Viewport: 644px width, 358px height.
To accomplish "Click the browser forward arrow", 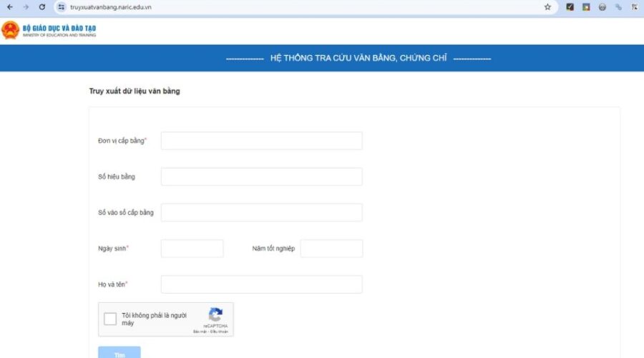I will 26,7.
